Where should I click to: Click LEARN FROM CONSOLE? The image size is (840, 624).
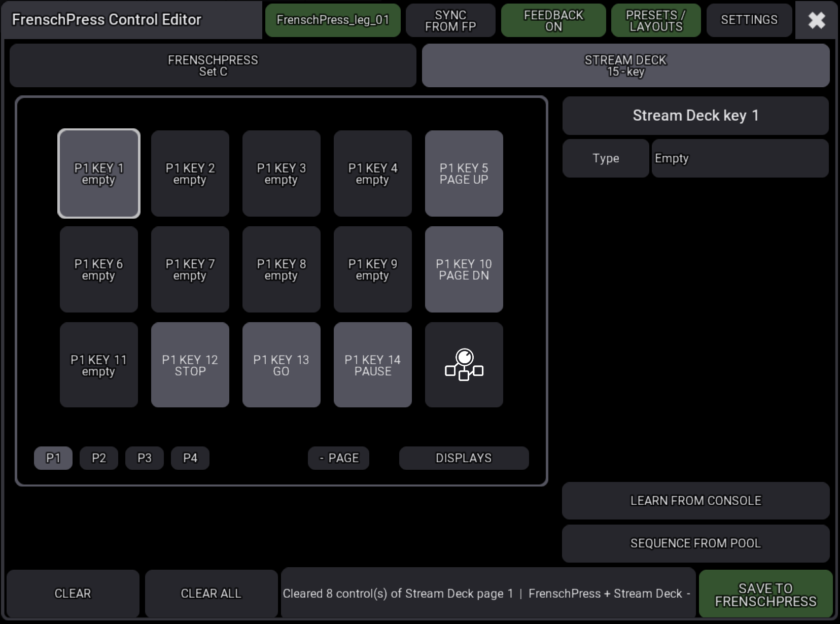[695, 501]
